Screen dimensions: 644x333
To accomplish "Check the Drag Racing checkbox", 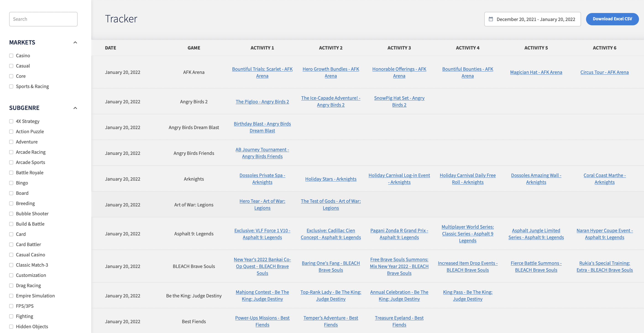I will (x=11, y=286).
